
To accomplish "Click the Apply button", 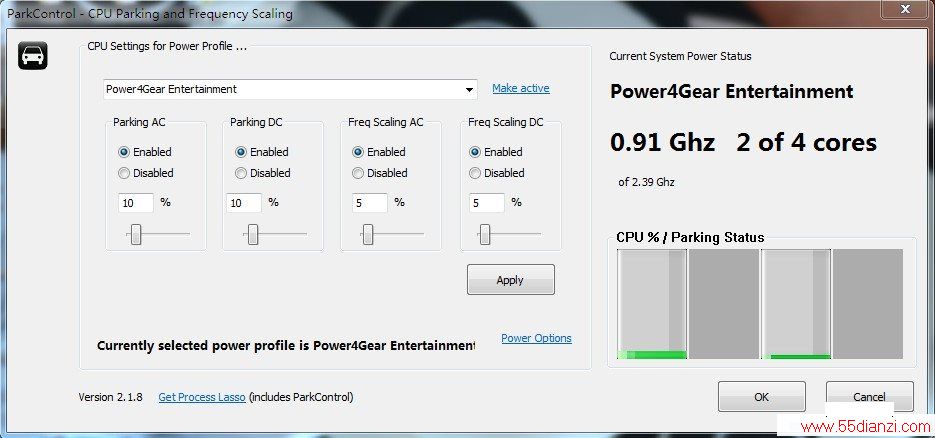I will click(x=510, y=280).
